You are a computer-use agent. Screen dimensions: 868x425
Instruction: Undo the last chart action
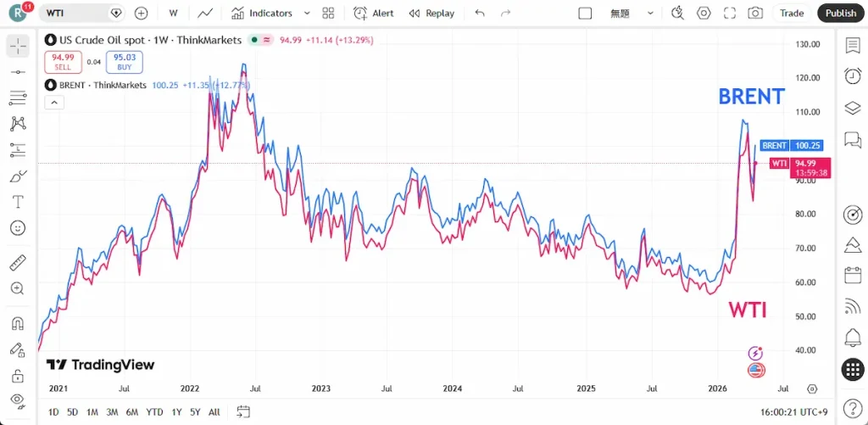click(480, 14)
